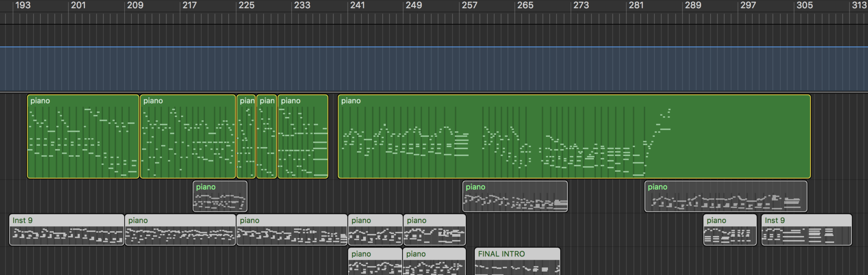This screenshot has width=868, height=275.
Task: Click bar 313 in the ruler
Action: tap(860, 6)
